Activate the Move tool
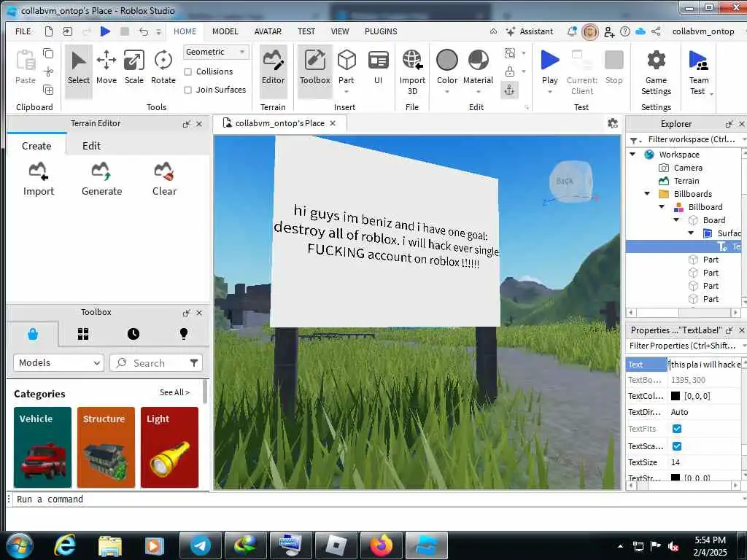Image resolution: width=747 pixels, height=560 pixels. click(x=107, y=68)
